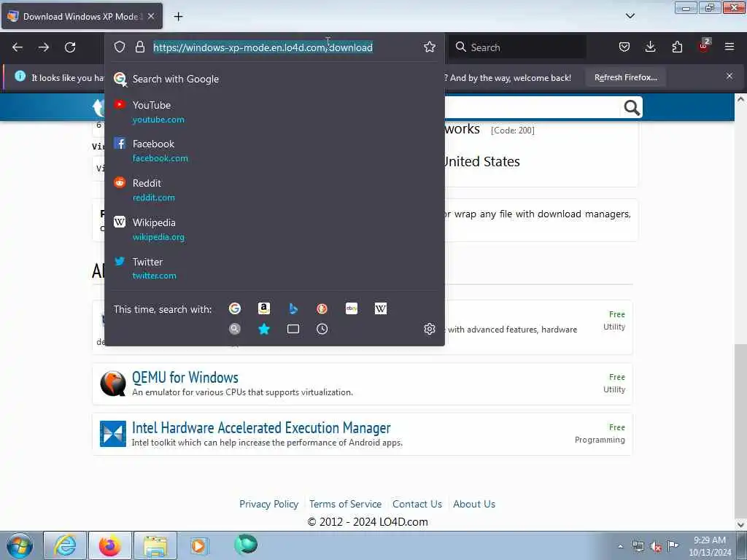Show site security padlock info
This screenshot has width=747, height=560.
(139, 47)
